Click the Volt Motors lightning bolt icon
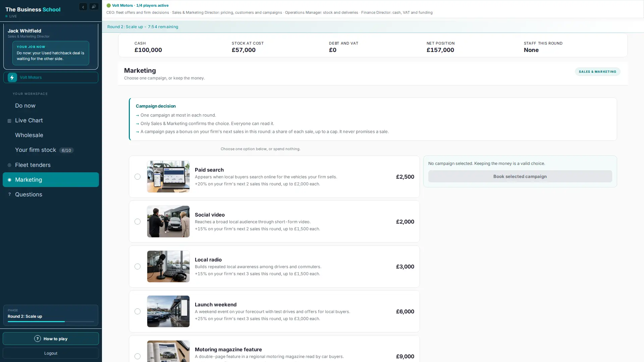The image size is (644, 362). (x=12, y=77)
